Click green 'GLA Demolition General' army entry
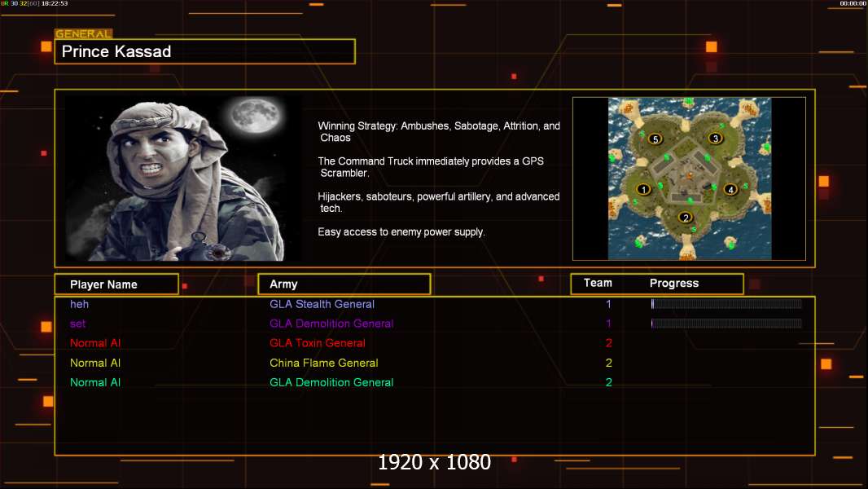868x489 pixels. 331,382
